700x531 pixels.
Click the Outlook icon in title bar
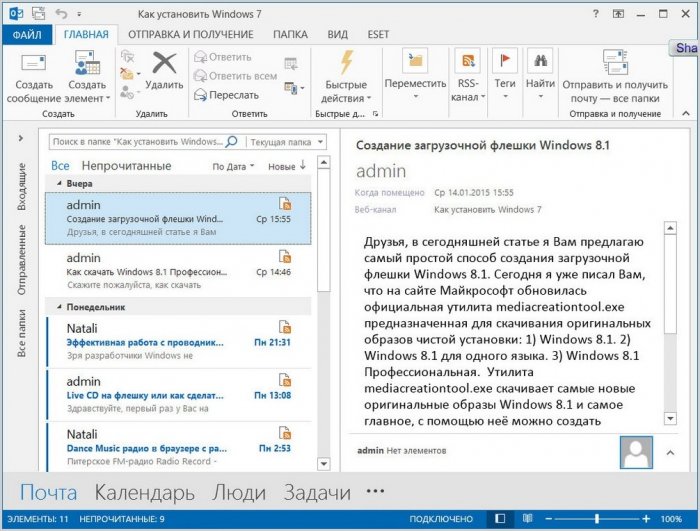pyautogui.click(x=16, y=13)
